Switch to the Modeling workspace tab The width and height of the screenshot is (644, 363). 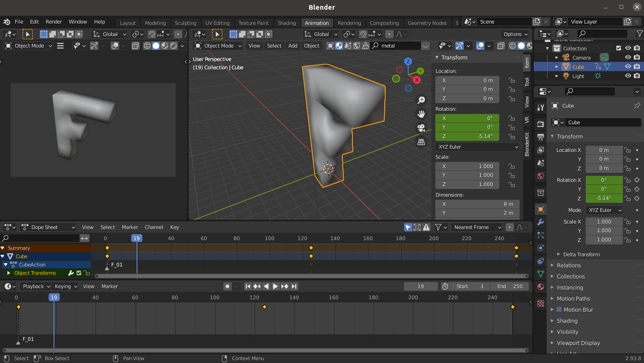point(155,23)
